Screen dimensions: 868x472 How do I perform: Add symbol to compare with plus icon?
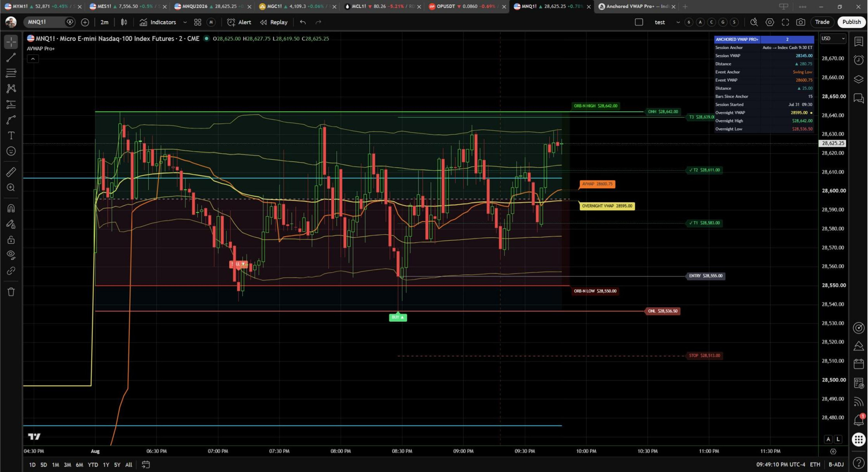tap(85, 22)
